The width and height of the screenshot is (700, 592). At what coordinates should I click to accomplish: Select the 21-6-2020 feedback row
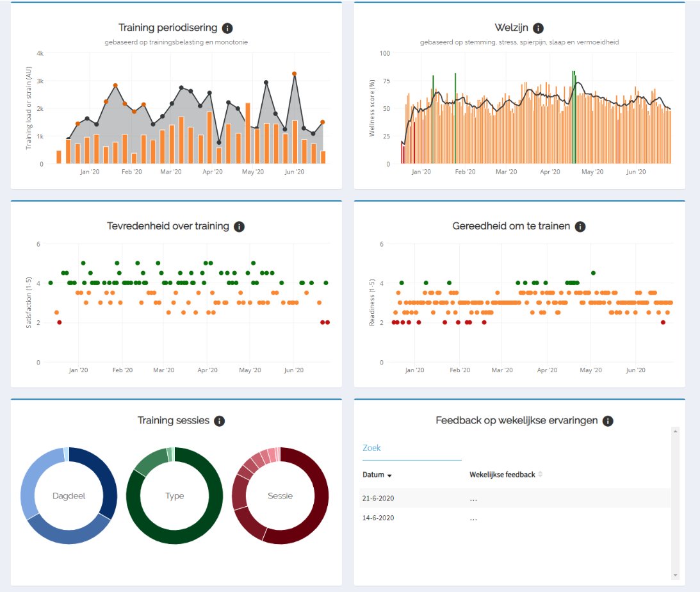coord(515,498)
